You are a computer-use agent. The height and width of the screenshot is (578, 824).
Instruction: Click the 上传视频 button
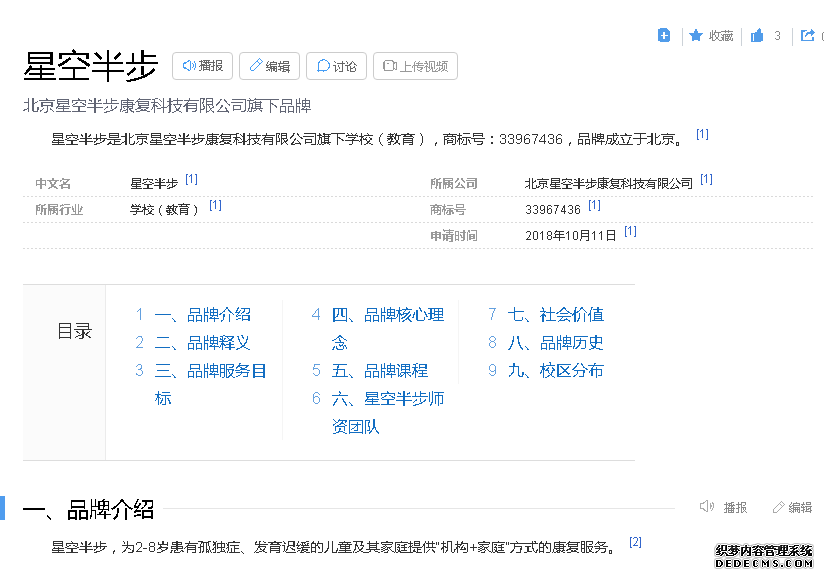tap(415, 66)
